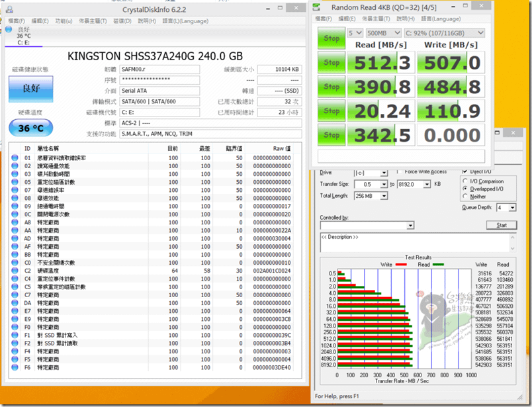Toggle Force Write Access checkbox in ATTO
532x407 pixels.
400,172
